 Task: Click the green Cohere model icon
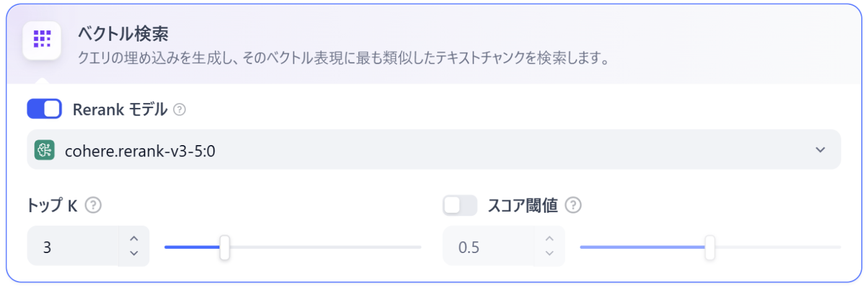click(x=45, y=149)
